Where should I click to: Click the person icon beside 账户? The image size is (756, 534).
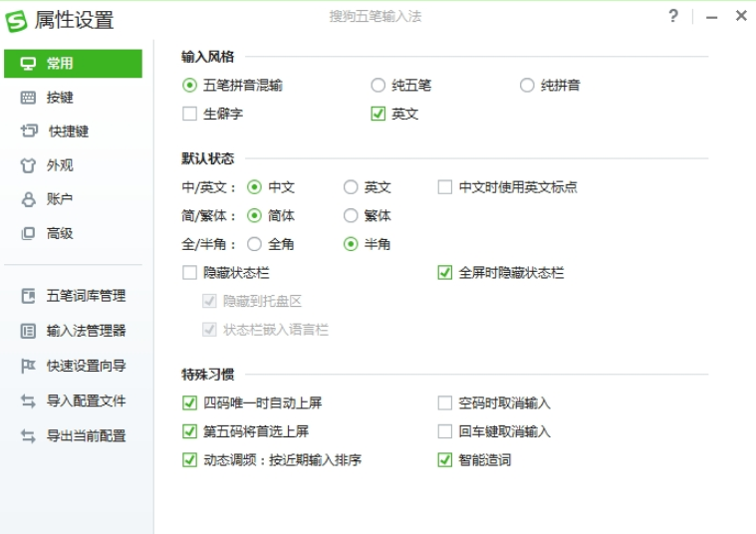[x=29, y=199]
